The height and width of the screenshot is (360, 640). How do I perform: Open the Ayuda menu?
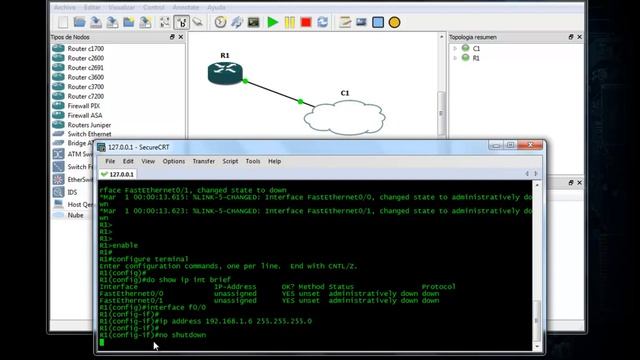(216, 7)
